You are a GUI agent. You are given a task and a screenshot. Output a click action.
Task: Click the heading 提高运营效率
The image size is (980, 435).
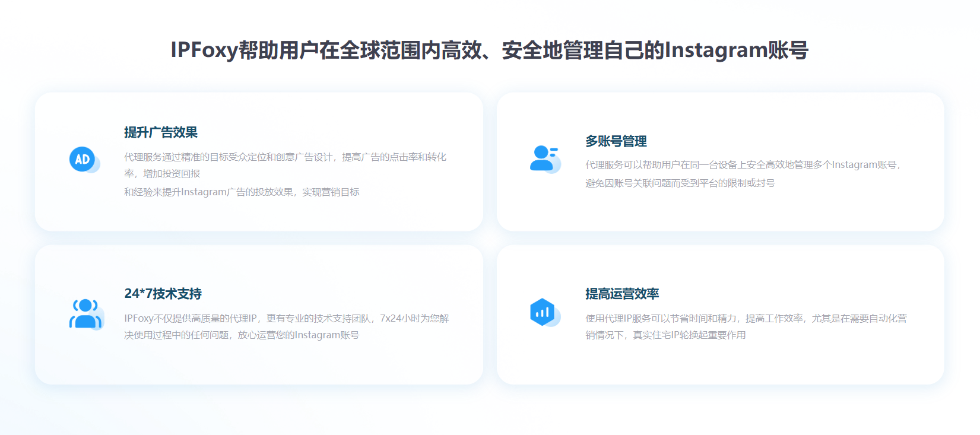[622, 294]
